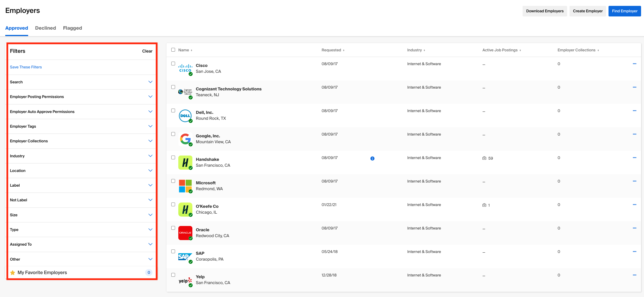Expand the Employer Posting Permissions filter
The image size is (644, 297).
coord(82,97)
